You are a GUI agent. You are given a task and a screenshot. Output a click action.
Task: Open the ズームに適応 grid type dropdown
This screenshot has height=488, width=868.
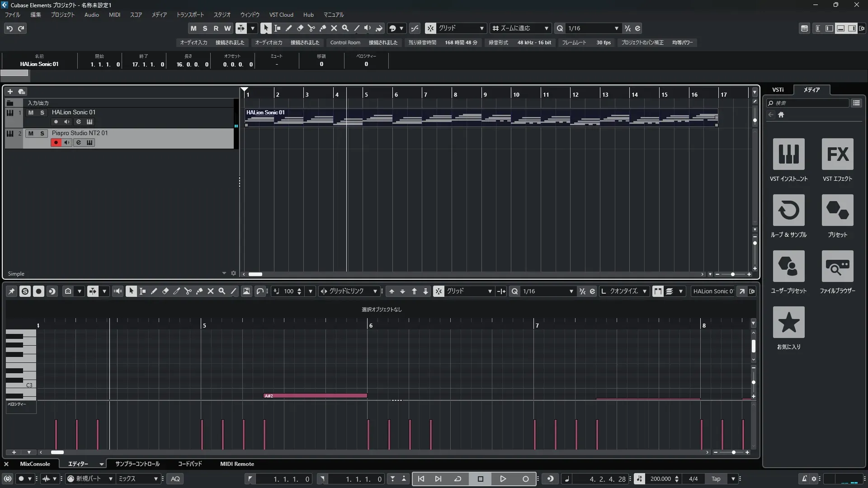click(546, 28)
